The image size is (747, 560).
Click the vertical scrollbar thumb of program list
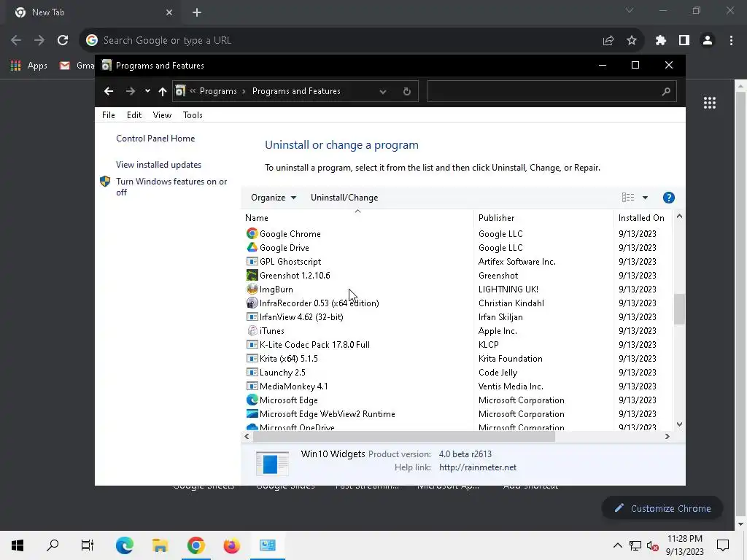pyautogui.click(x=679, y=309)
